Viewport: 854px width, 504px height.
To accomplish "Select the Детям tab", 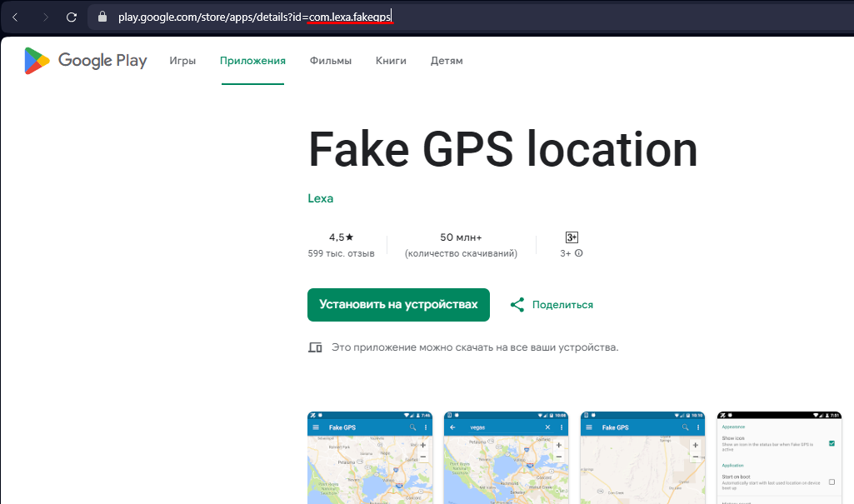I will tap(447, 61).
